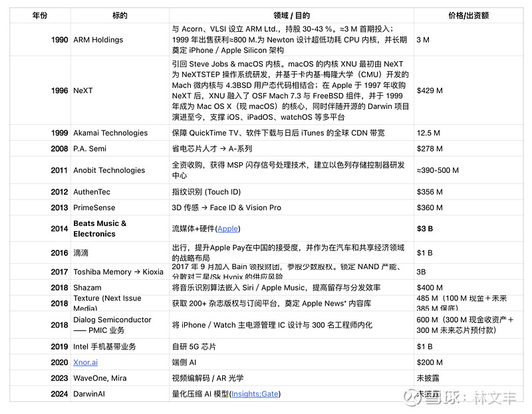Select 指纹识别 (Touch ID) cell
This screenshot has width=532, height=414.
click(291, 192)
